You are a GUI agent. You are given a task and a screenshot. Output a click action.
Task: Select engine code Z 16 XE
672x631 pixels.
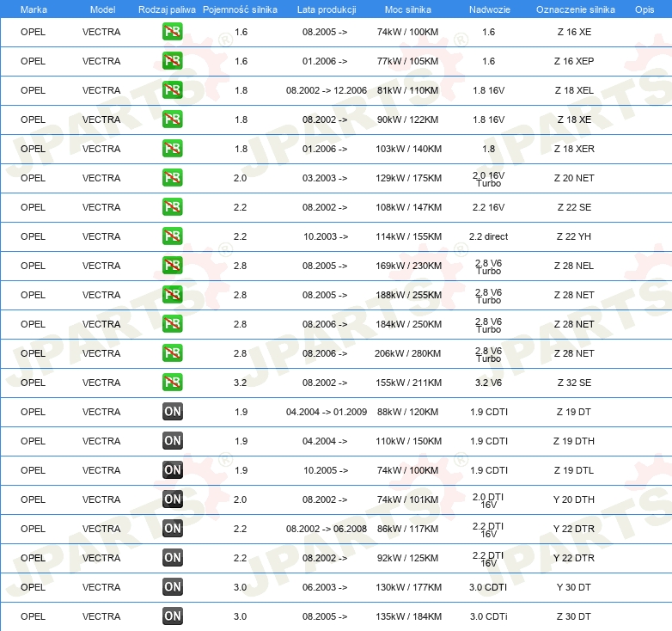574,32
